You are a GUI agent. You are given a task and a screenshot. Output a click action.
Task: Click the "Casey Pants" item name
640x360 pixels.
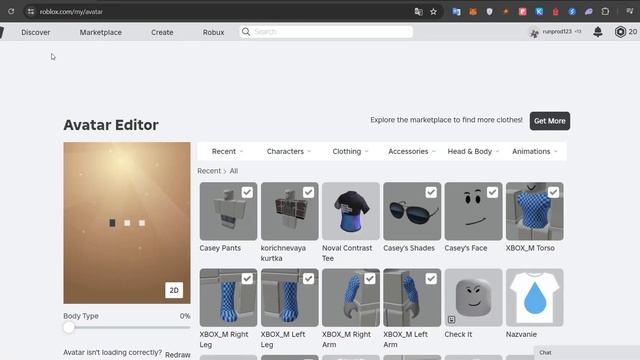[x=220, y=248]
